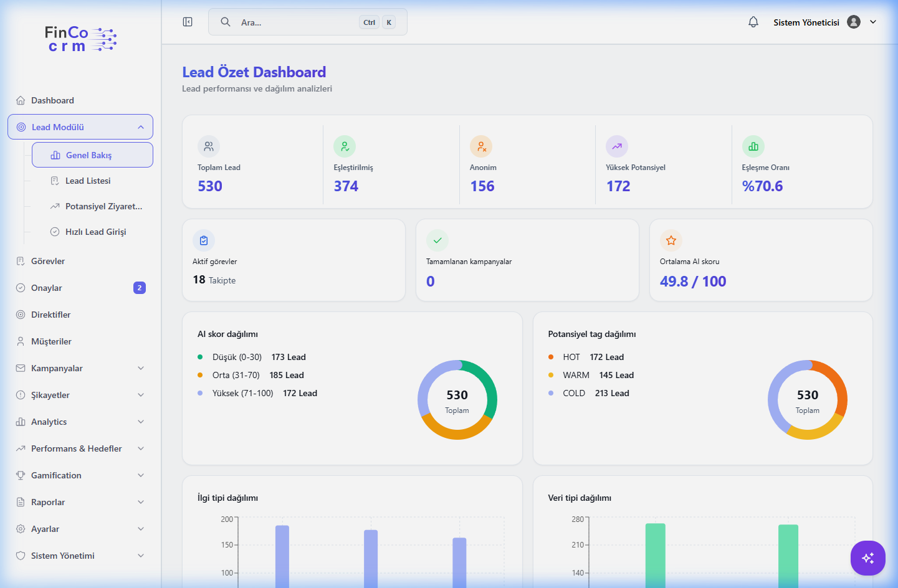Click the HOT orange legend dot
This screenshot has width=898, height=588.
tap(551, 357)
